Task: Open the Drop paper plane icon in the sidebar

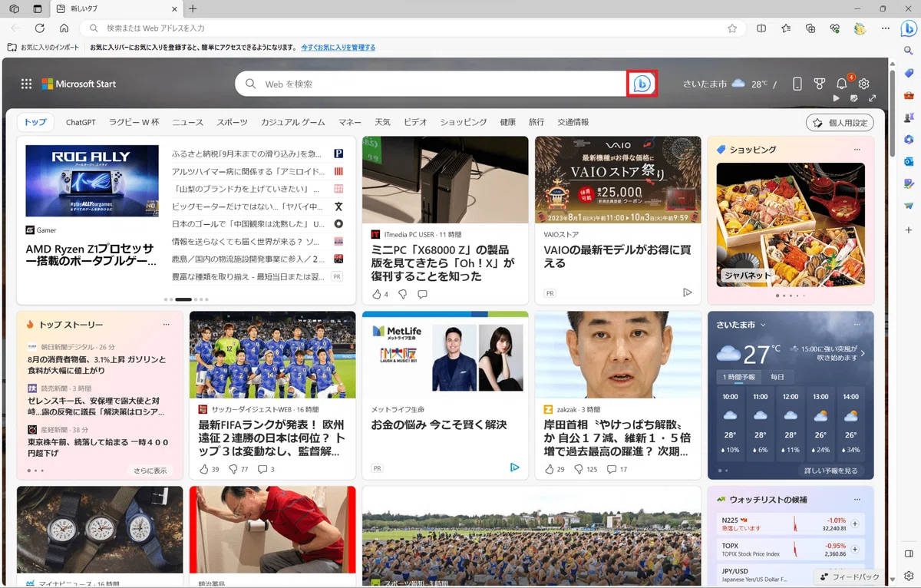Action: coord(909,206)
